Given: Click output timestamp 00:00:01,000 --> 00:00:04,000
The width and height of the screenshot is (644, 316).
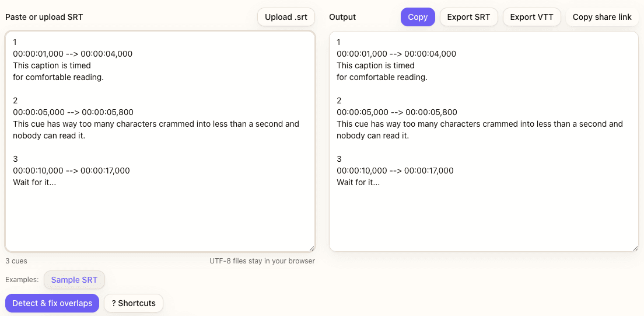Looking at the screenshot, I should [x=396, y=54].
